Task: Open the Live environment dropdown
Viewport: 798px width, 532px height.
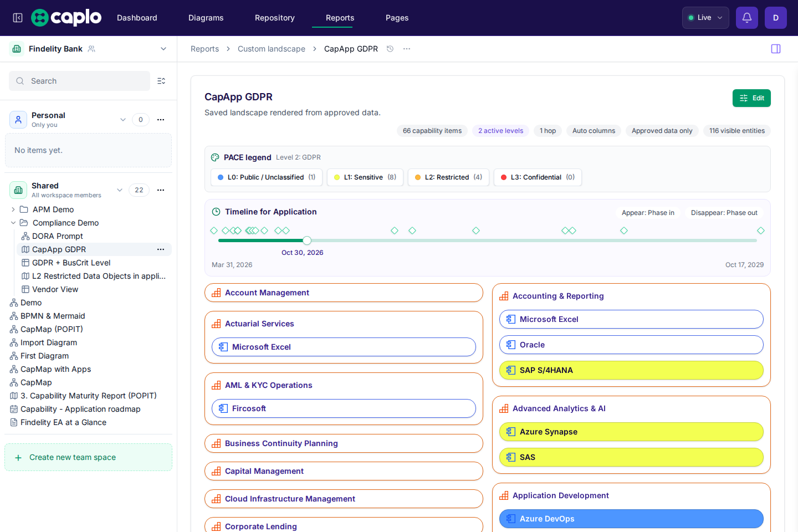Action: (x=705, y=18)
